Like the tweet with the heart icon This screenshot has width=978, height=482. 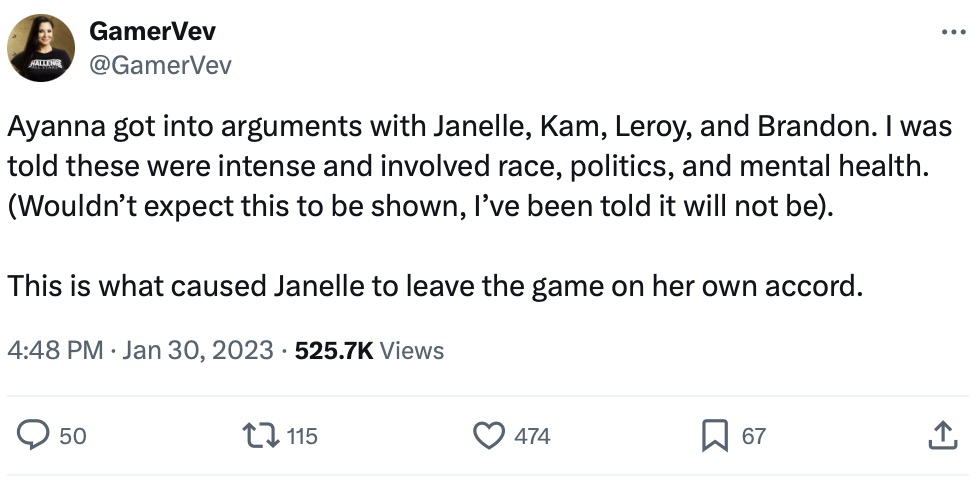(488, 435)
